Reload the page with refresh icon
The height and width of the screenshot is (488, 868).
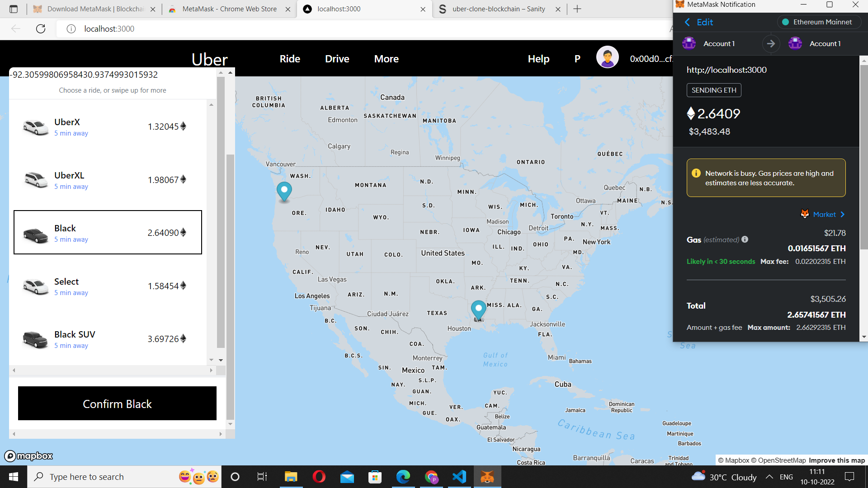(x=41, y=29)
